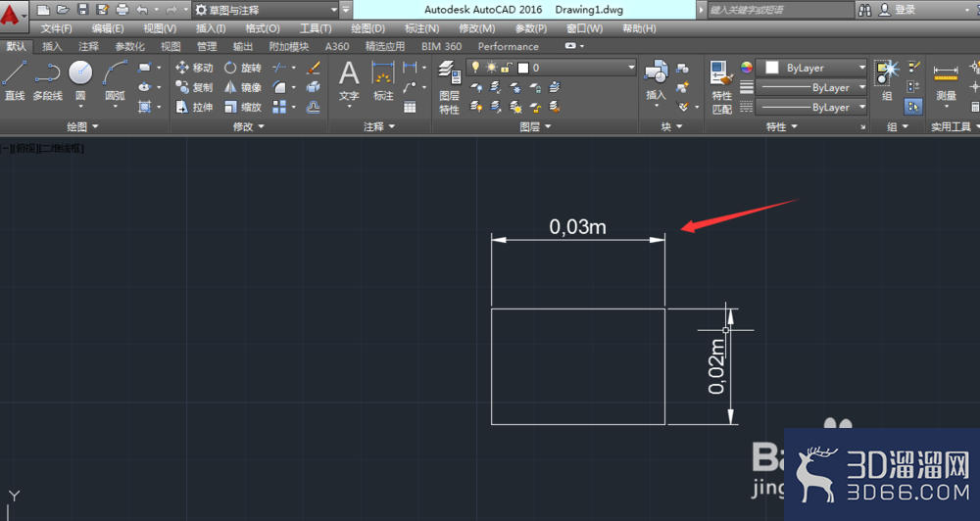Switch to the 注释 ribbon tab
This screenshot has width=980, height=521.
point(88,46)
